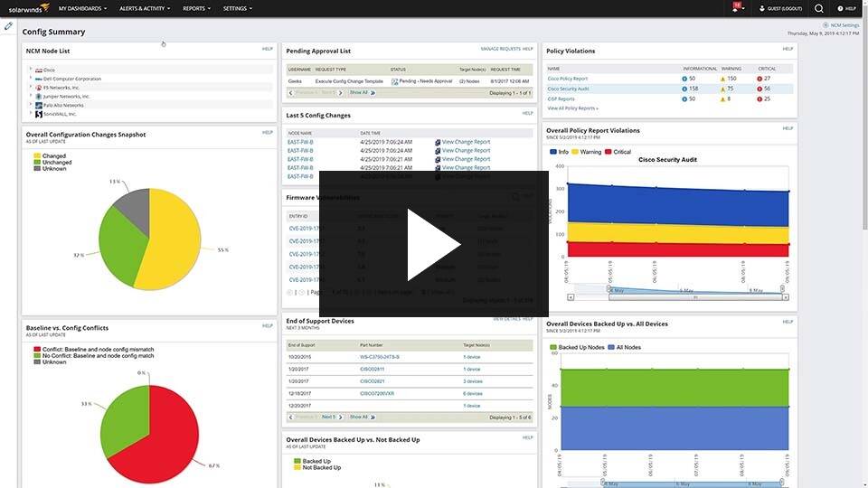Open the search magnifier icon in header
Image resolution: width=868 pixels, height=488 pixels.
point(819,8)
